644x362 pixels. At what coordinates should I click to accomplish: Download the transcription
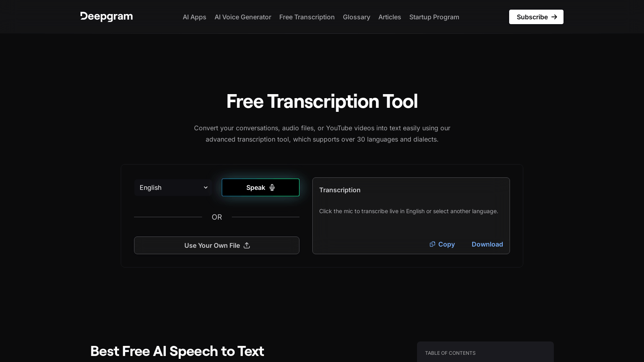point(487,244)
